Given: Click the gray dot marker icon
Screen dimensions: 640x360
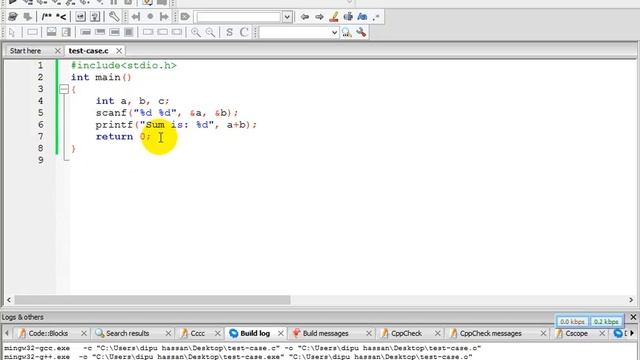Looking at the screenshot, I should pos(150,17).
